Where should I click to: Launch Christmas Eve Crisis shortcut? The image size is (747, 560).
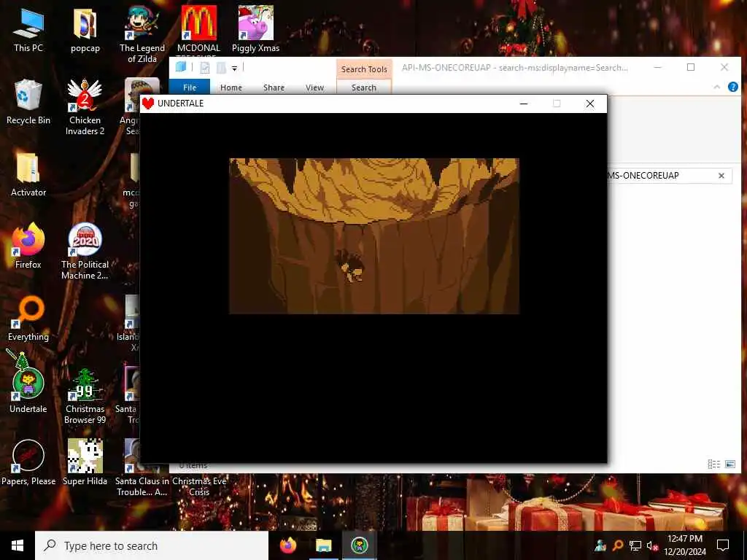click(199, 486)
